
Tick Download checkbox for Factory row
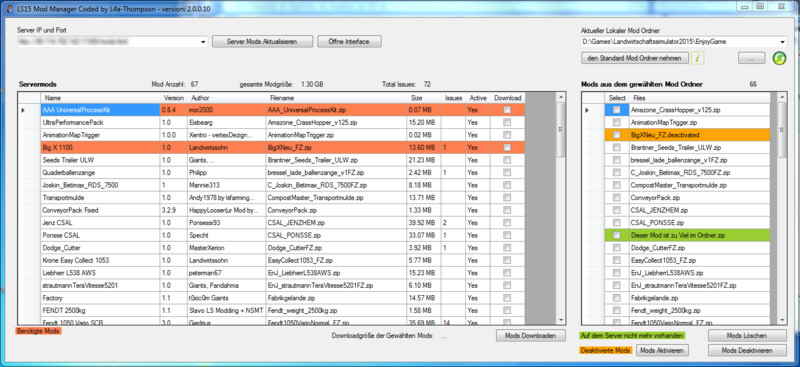coord(507,298)
